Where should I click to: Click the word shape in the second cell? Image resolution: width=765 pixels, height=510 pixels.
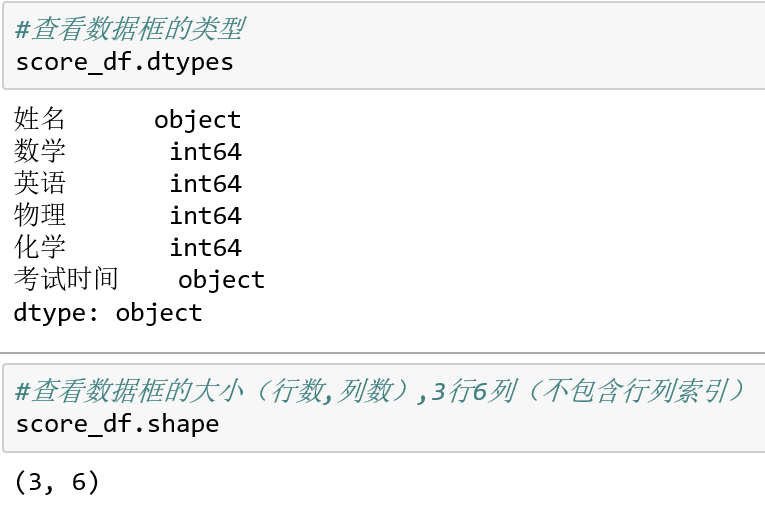pos(183,424)
